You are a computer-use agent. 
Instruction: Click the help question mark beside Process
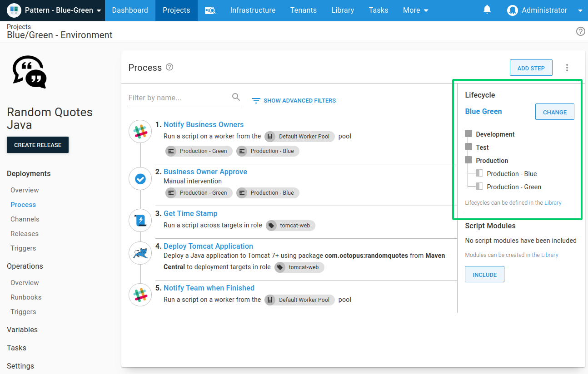[x=169, y=67]
